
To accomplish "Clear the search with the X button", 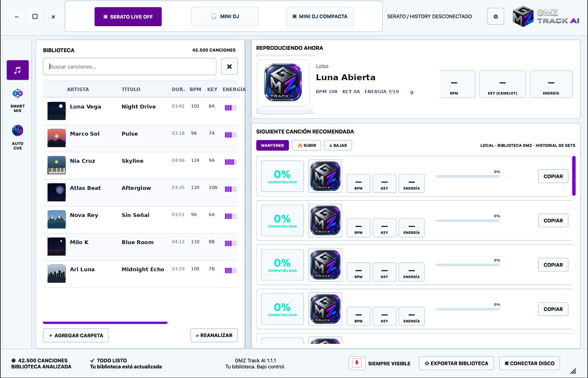I will click(x=229, y=66).
